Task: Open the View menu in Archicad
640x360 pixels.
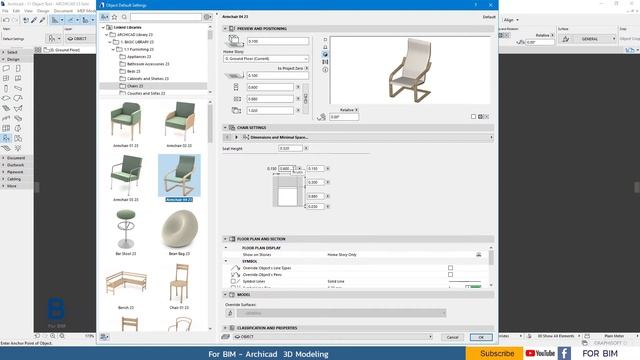Action: [29, 11]
